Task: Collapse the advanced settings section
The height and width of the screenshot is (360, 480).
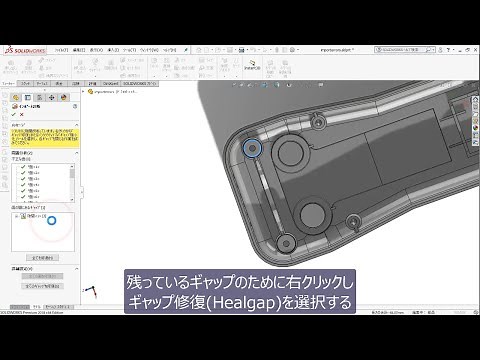Action: coord(76,268)
